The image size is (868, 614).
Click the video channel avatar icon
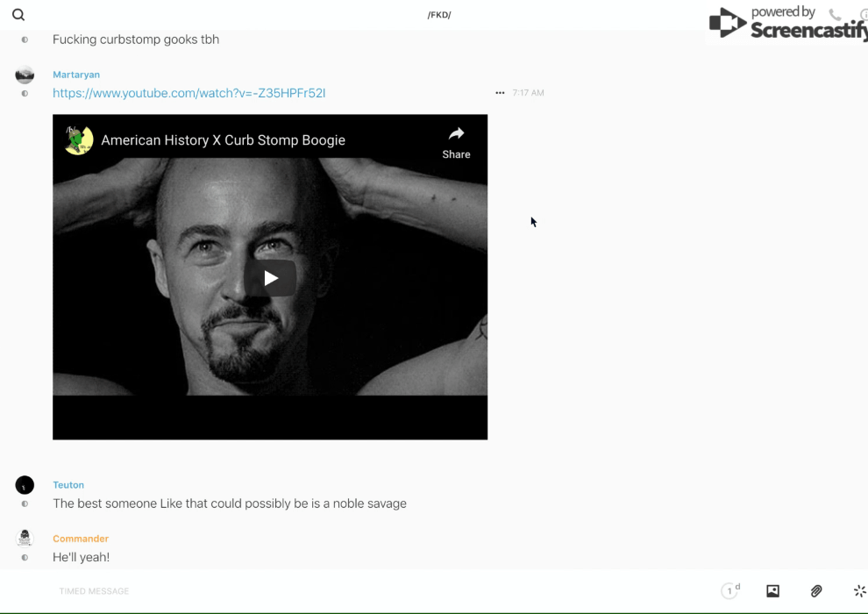point(79,140)
